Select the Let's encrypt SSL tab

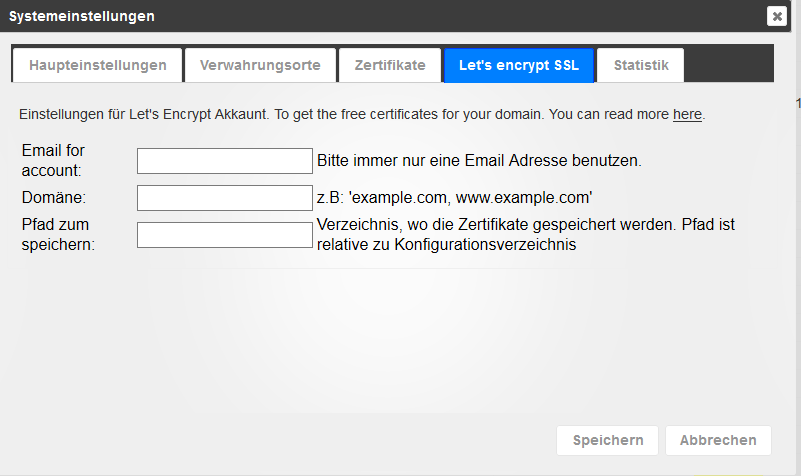[x=519, y=65]
